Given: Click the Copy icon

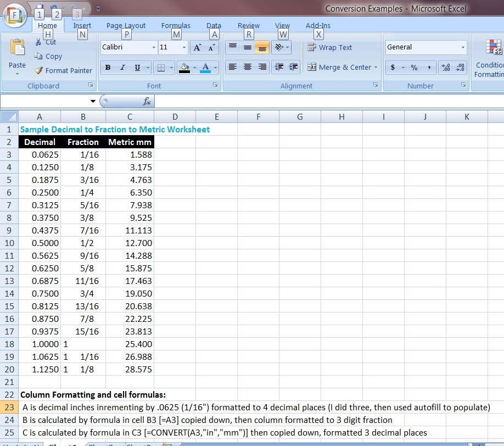Looking at the screenshot, I should (x=38, y=56).
